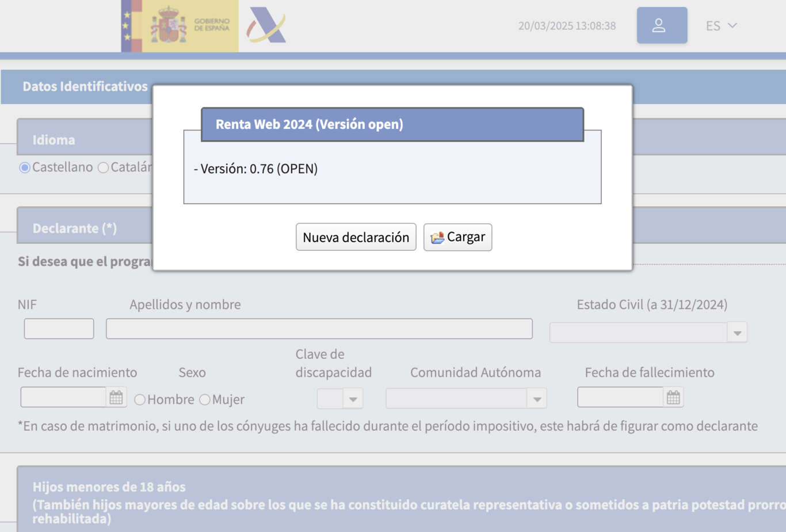
Task: Click the Idioma section header
Action: (54, 140)
